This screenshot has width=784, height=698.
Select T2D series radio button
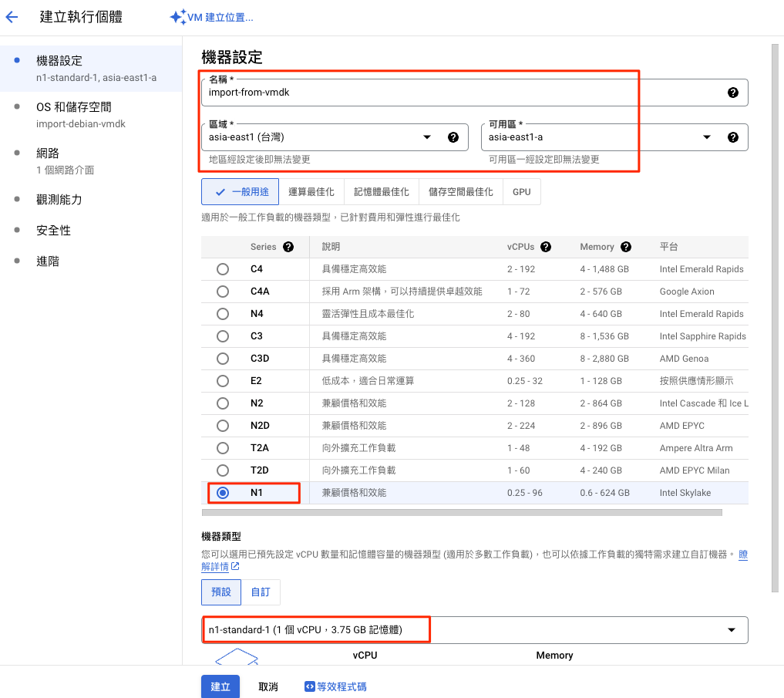point(223,470)
